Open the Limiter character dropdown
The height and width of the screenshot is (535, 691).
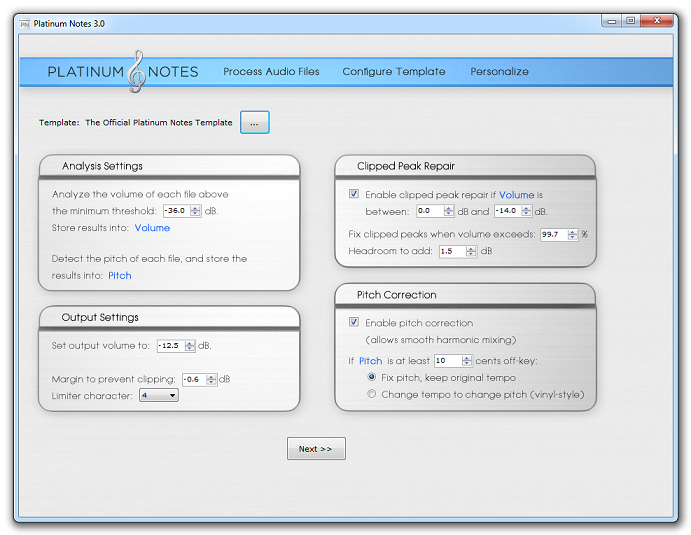coord(159,395)
